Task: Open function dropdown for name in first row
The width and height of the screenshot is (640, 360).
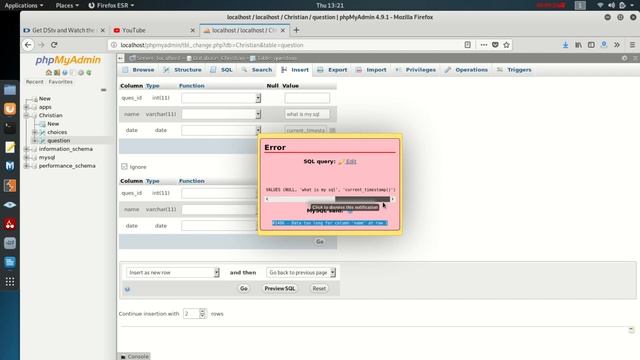Action: [221, 114]
